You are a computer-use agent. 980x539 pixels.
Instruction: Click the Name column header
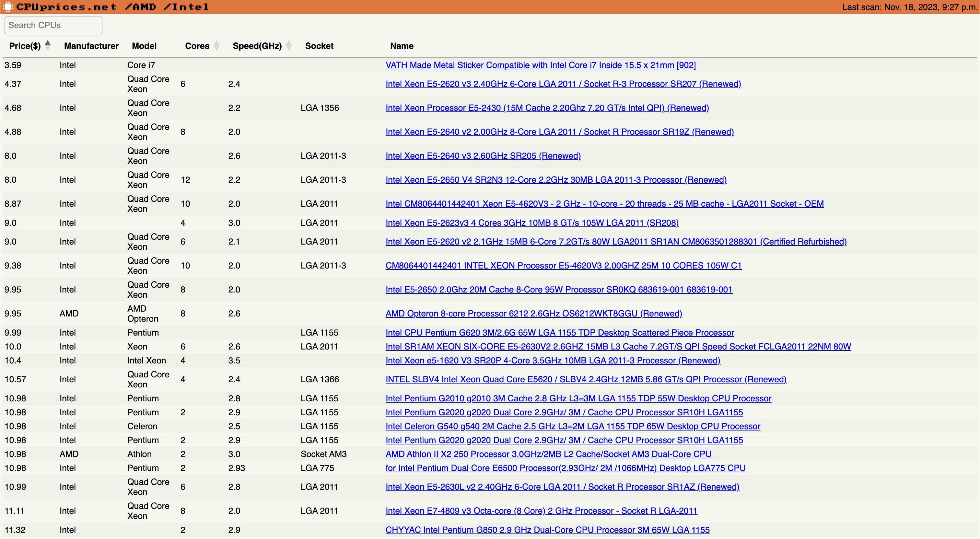coord(402,46)
